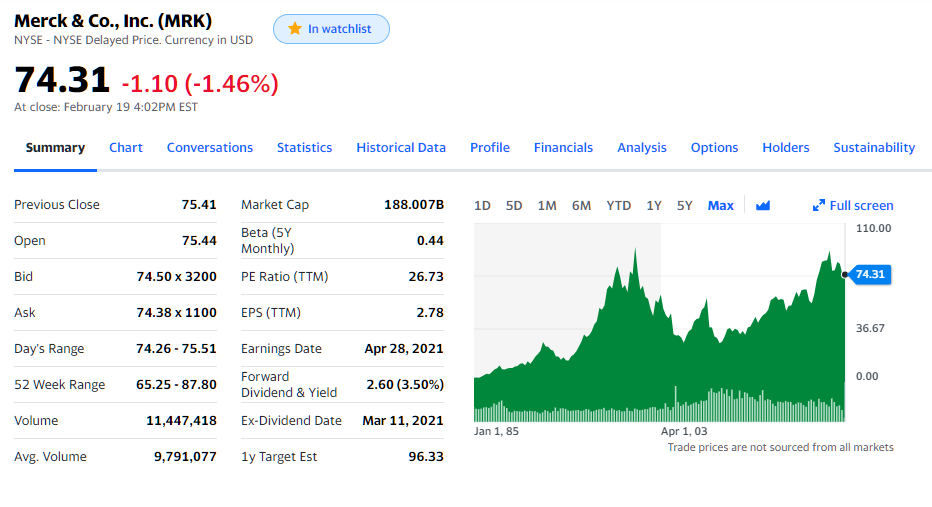Click the 'Forward Dividend & Yield' label
The height and width of the screenshot is (507, 932).
(x=289, y=385)
